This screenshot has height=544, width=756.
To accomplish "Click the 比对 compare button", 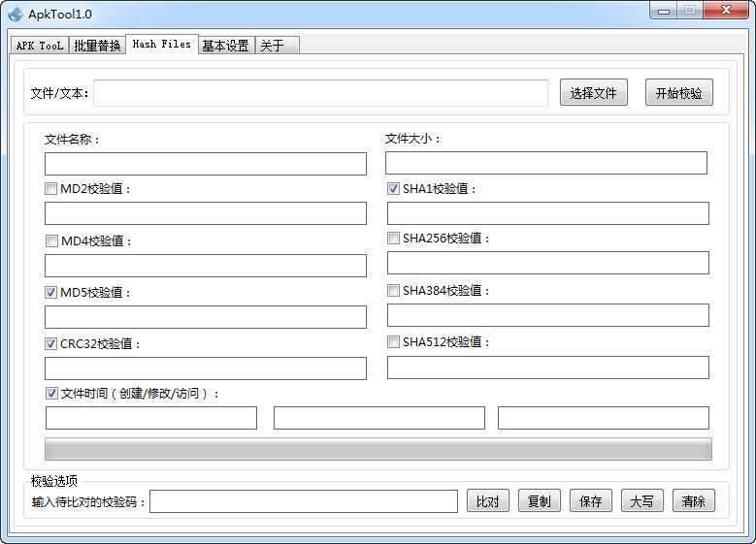I will pos(488,501).
